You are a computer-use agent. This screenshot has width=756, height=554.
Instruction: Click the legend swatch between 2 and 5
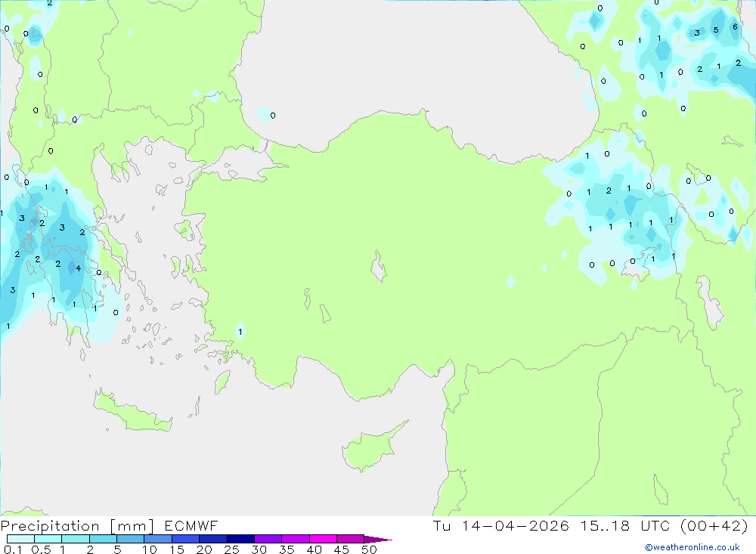click(x=103, y=539)
